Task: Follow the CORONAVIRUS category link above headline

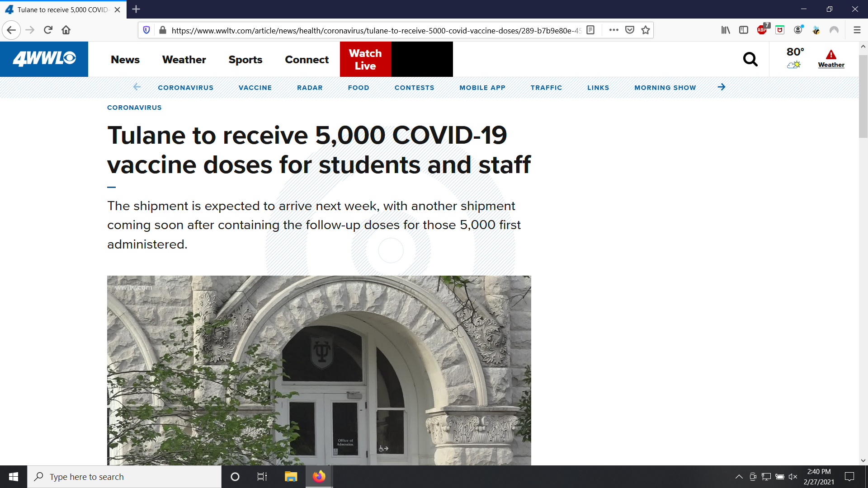Action: click(134, 108)
